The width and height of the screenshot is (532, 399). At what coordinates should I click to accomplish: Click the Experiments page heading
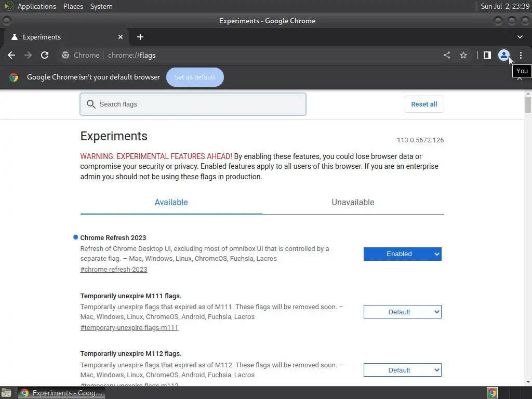click(x=114, y=136)
